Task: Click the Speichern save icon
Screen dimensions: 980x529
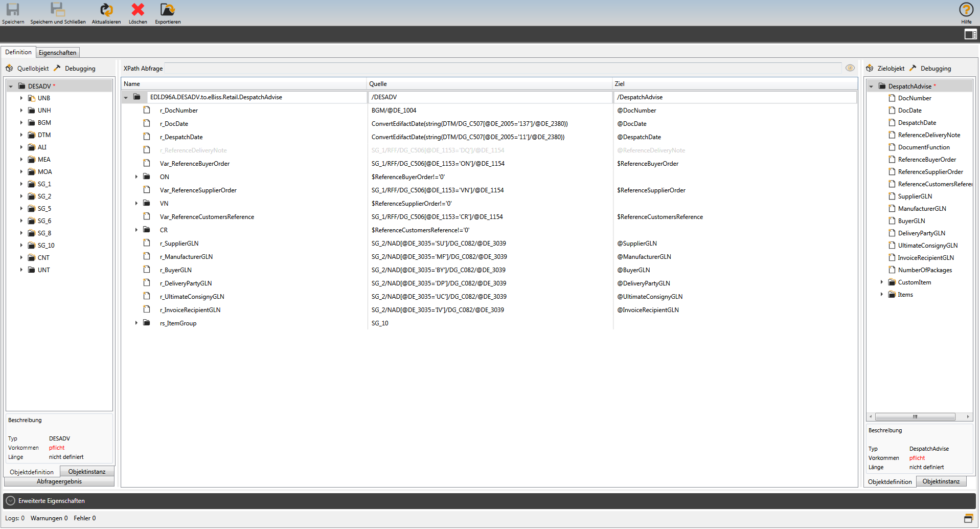Action: pyautogui.click(x=13, y=10)
